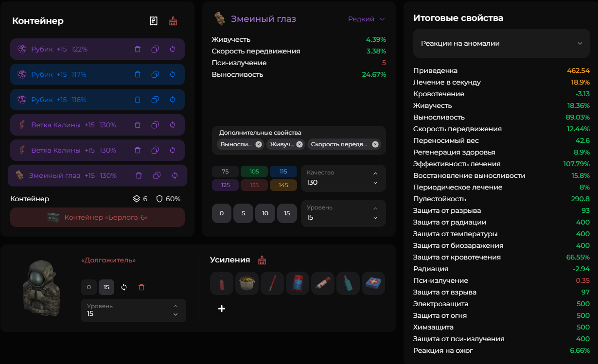Screen dimensions: 598x364
Task: Select the Ветка Калины first row
Action: click(x=73, y=125)
